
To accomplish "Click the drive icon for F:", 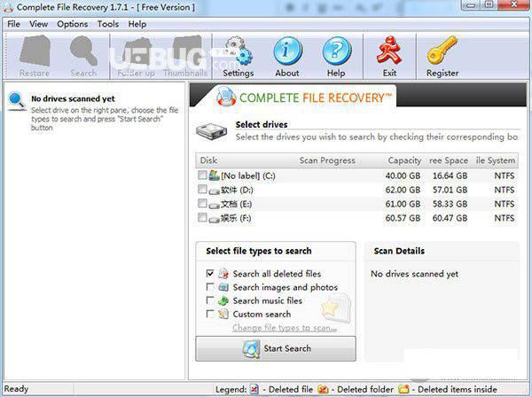I will (x=214, y=220).
